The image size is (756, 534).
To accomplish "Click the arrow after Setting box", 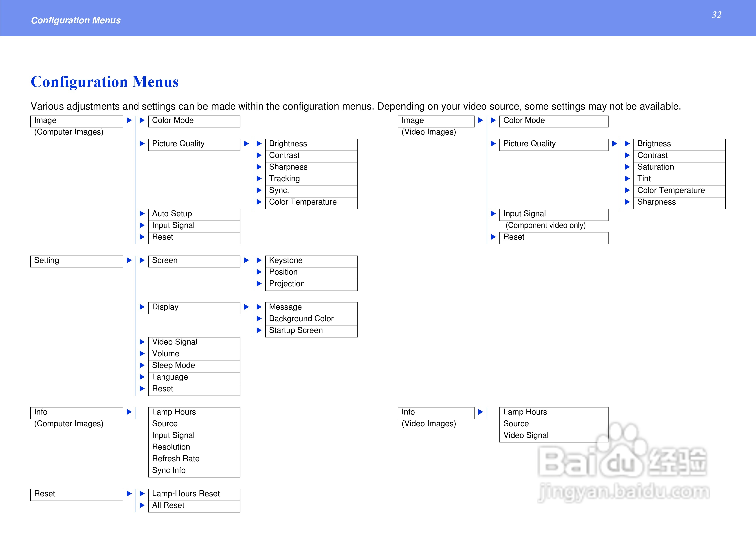I will [129, 260].
